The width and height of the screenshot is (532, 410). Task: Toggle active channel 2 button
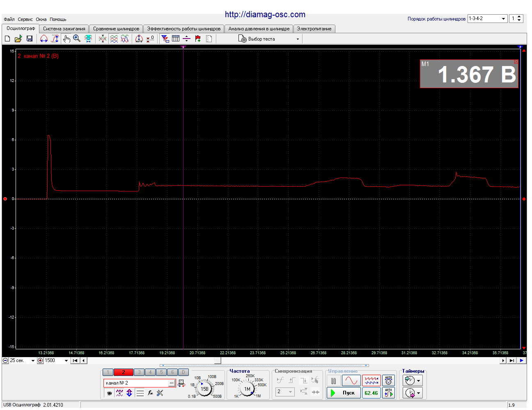pyautogui.click(x=123, y=372)
